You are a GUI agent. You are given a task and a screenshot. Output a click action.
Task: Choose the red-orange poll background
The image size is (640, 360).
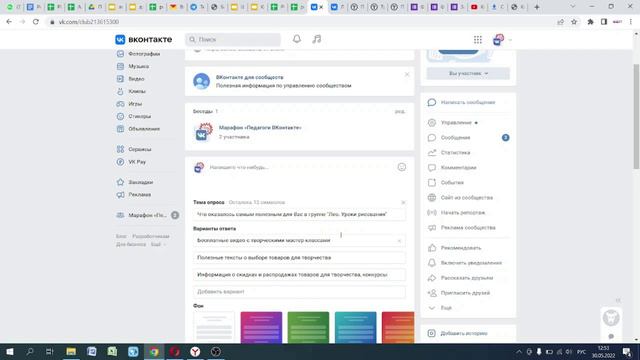coord(398,327)
